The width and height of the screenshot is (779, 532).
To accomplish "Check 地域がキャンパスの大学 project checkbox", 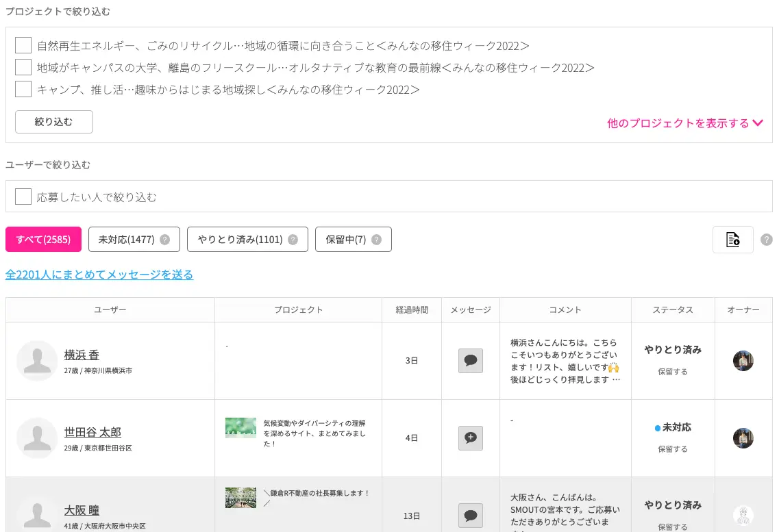I will (x=23, y=67).
